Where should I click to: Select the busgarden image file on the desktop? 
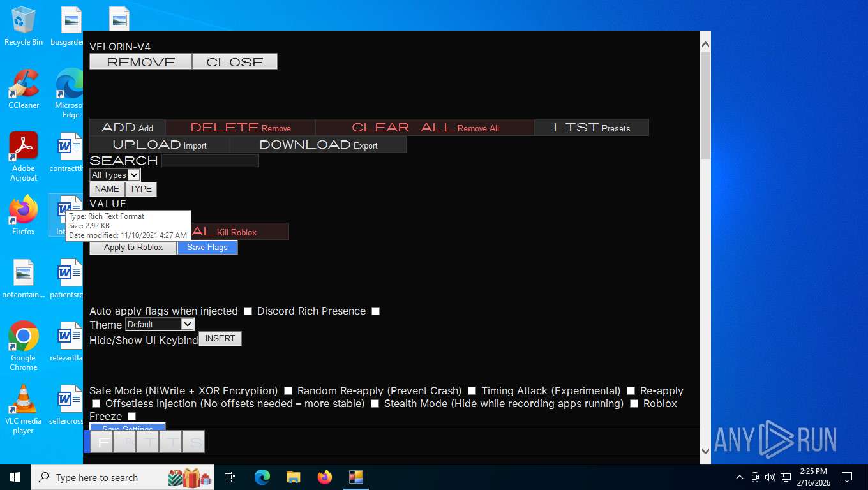click(69, 26)
